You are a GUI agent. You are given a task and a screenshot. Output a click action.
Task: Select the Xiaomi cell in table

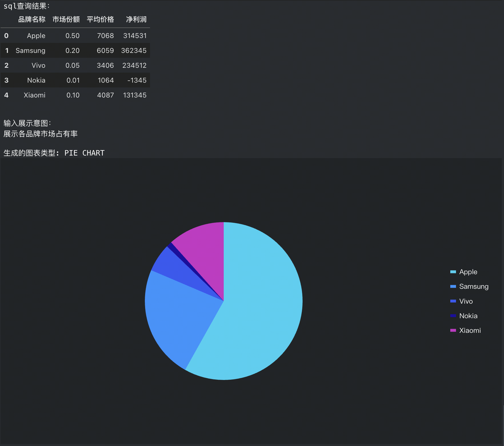point(35,95)
